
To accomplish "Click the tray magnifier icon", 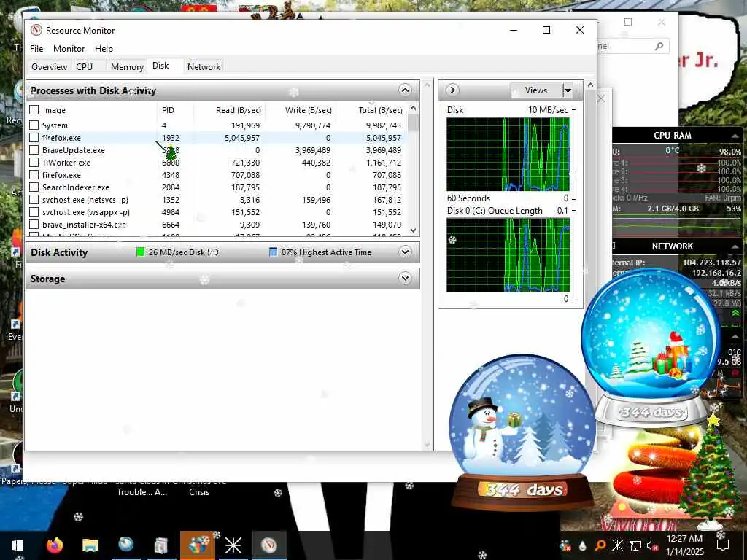I will (x=600, y=545).
